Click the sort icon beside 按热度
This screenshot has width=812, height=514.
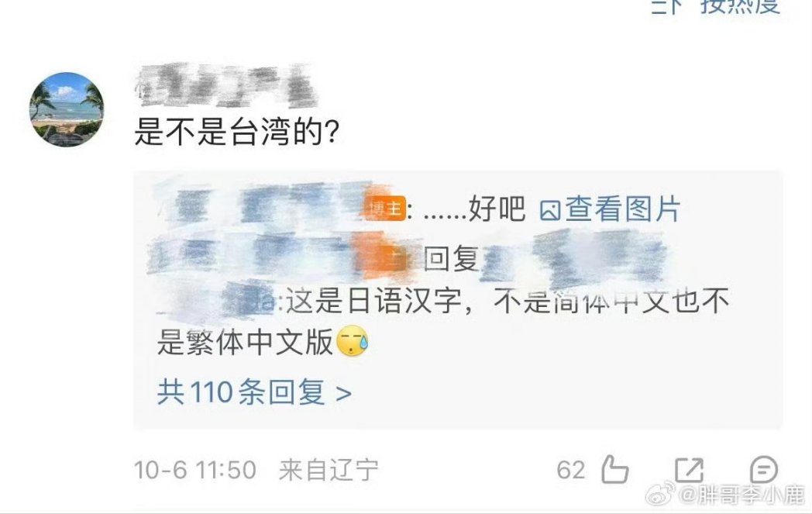tap(666, 6)
